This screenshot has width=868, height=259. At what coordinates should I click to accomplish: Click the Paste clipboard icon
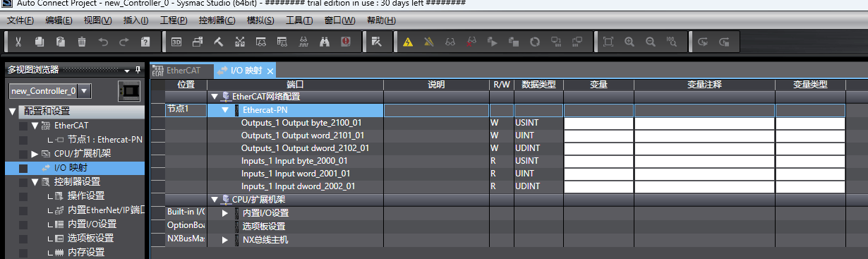click(61, 42)
